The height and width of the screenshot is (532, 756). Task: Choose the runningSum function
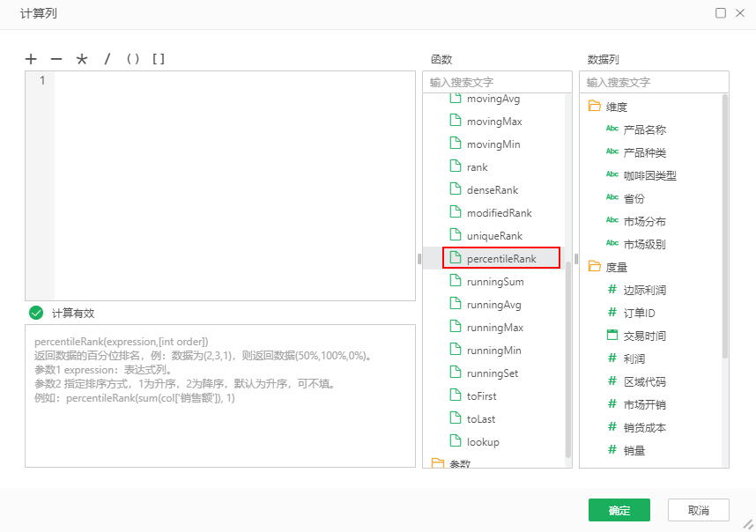click(x=494, y=282)
